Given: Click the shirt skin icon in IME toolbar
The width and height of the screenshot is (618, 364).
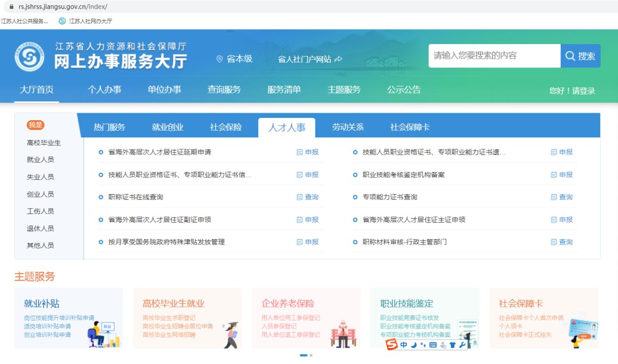Looking at the screenshot, I should point(453,345).
